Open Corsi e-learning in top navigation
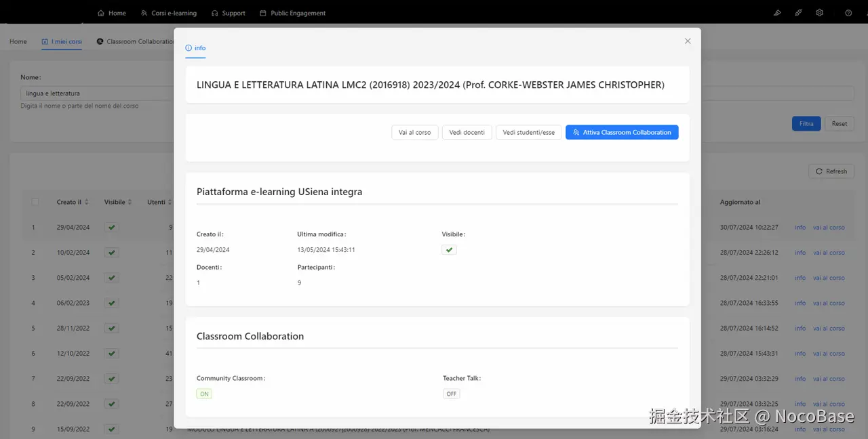Viewport: 868px width, 439px height. point(169,13)
